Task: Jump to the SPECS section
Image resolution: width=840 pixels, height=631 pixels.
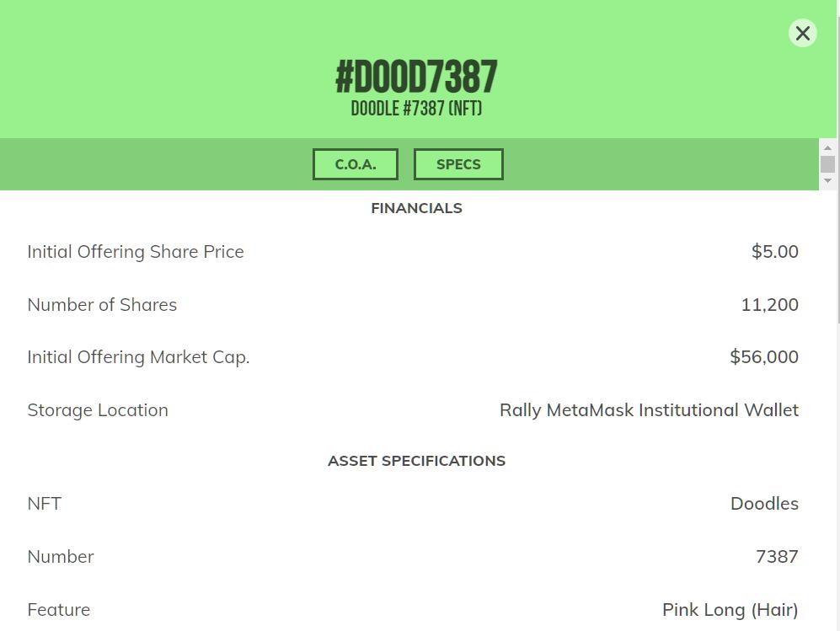Action: (458, 164)
